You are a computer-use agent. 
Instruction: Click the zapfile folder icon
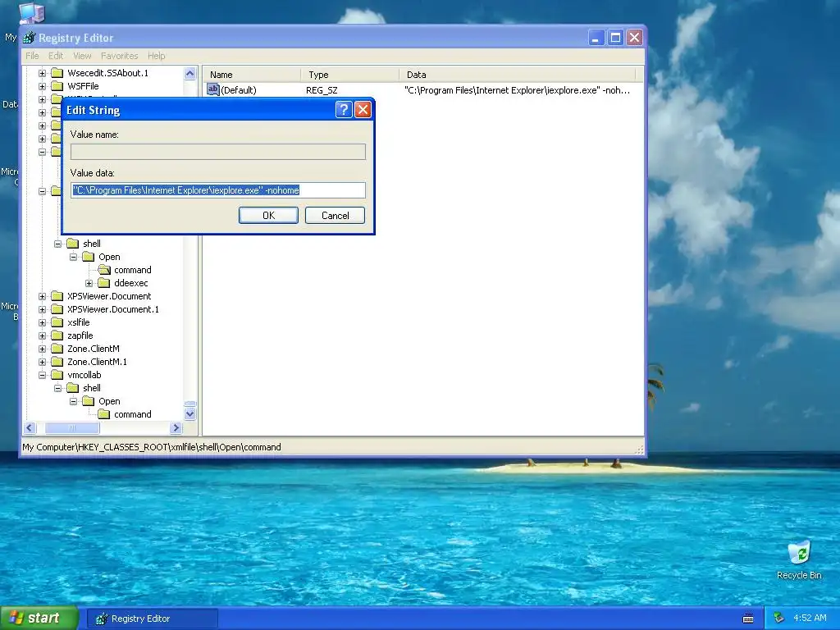click(57, 336)
